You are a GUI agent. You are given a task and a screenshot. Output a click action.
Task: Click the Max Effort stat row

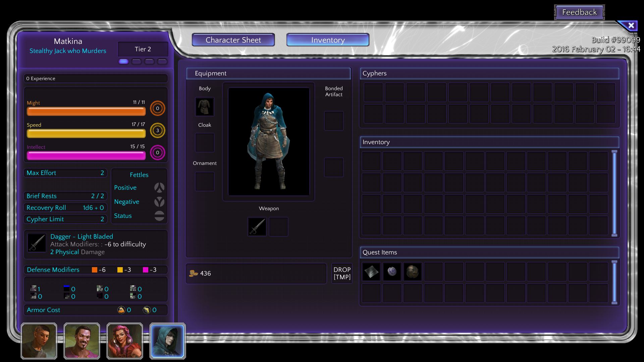[x=65, y=173]
